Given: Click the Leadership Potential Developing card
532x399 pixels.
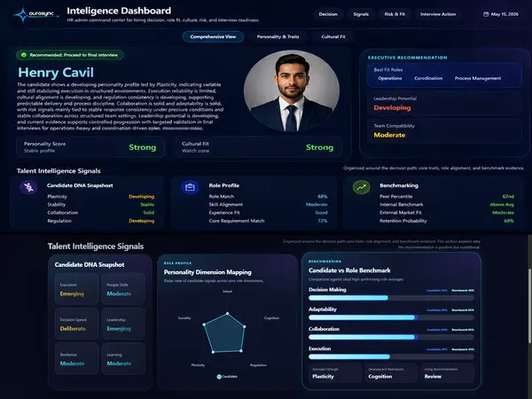Looking at the screenshot, I should 444,104.
